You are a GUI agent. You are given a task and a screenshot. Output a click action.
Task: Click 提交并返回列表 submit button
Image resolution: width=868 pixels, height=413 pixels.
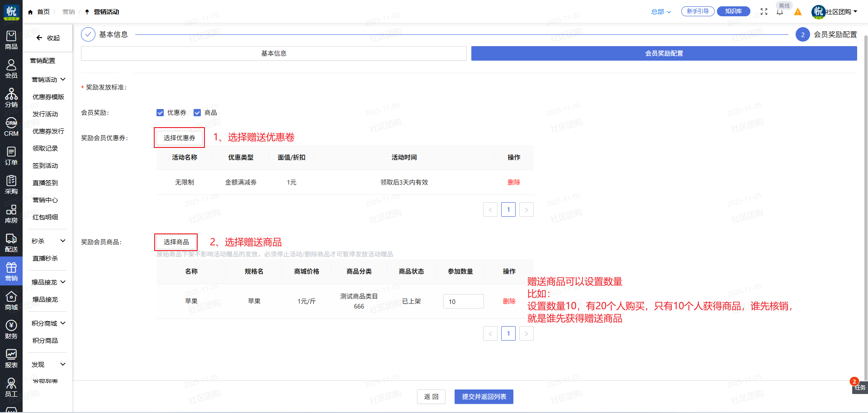484,397
